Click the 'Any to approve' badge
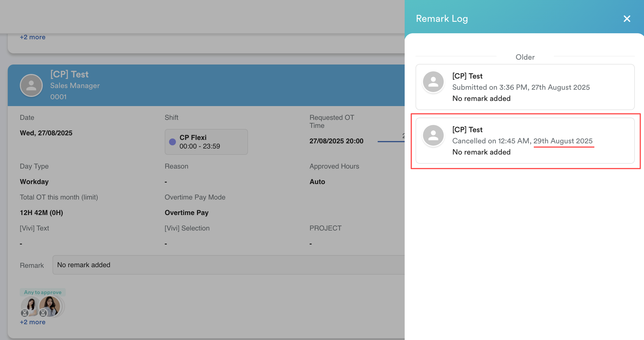Image resolution: width=644 pixels, height=340 pixels. 42,292
